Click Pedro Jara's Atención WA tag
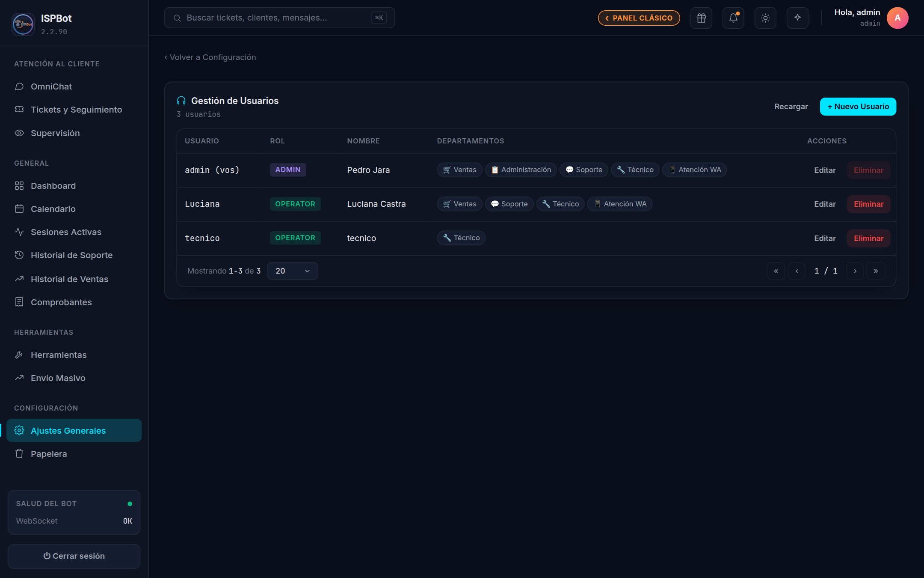 pos(694,170)
